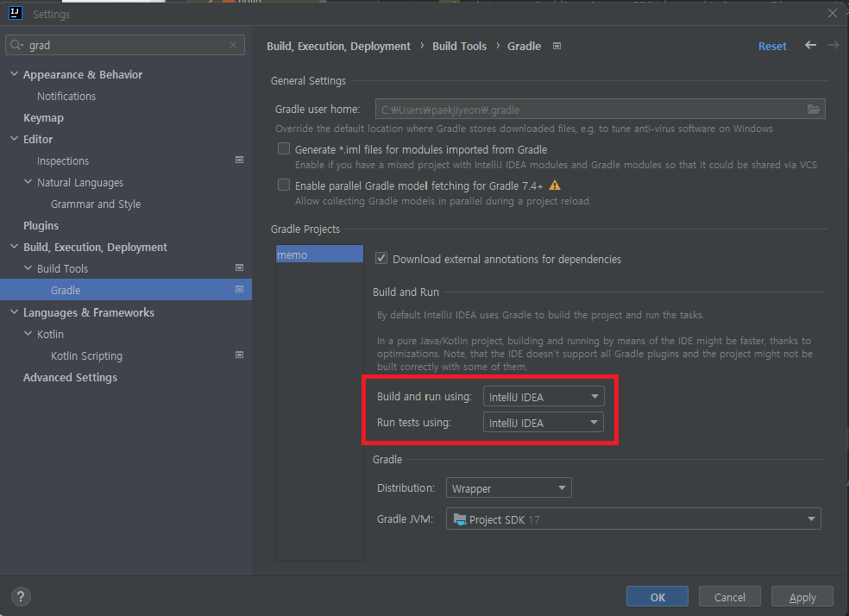Viewport: 849px width, 616px height.
Task: Open the Build and run using dropdown
Action: (x=544, y=397)
